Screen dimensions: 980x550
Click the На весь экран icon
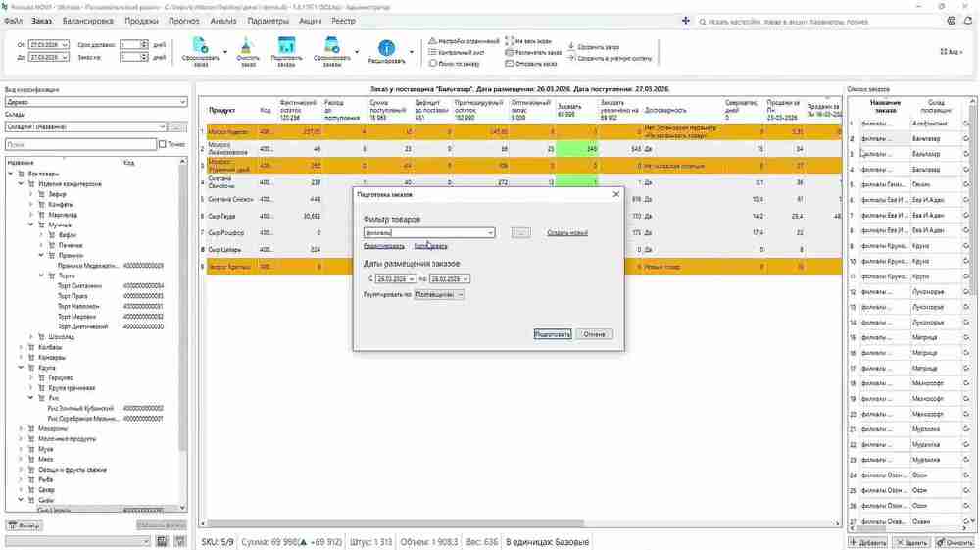(x=510, y=41)
